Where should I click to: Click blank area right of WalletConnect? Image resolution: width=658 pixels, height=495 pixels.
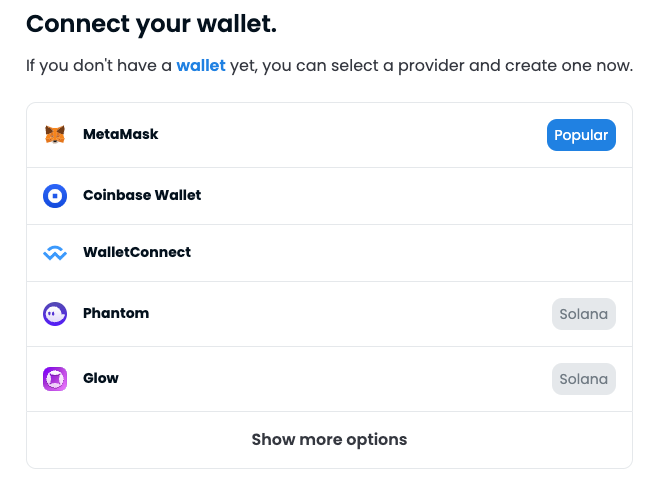[x=420, y=253]
